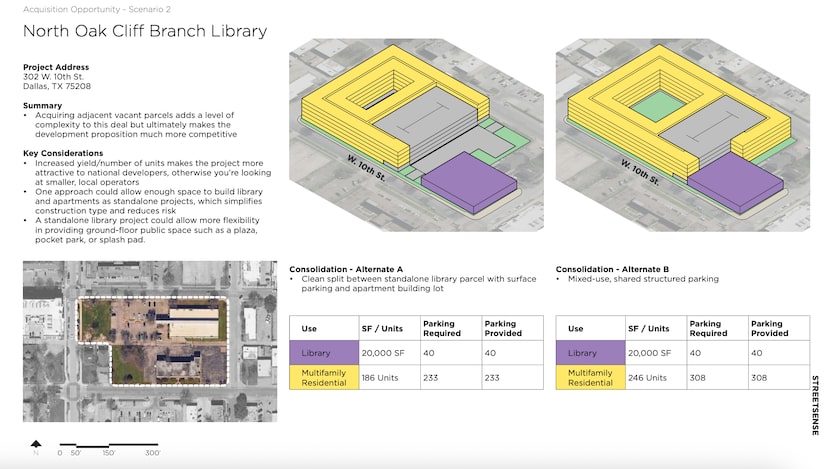This screenshot has height=469, width=830.
Task: Click the North Oak Cliff Branch Library title
Action: tap(144, 31)
